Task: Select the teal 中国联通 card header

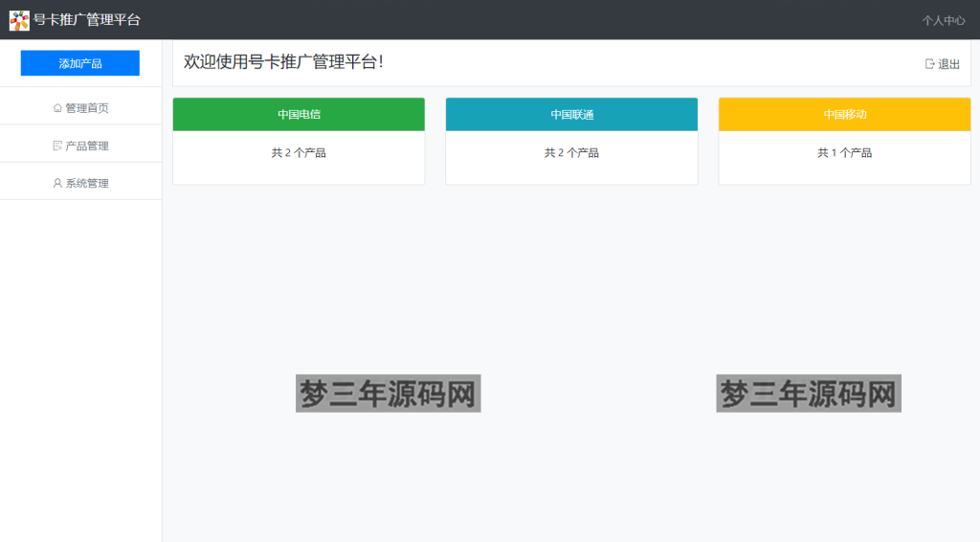Action: point(571,114)
